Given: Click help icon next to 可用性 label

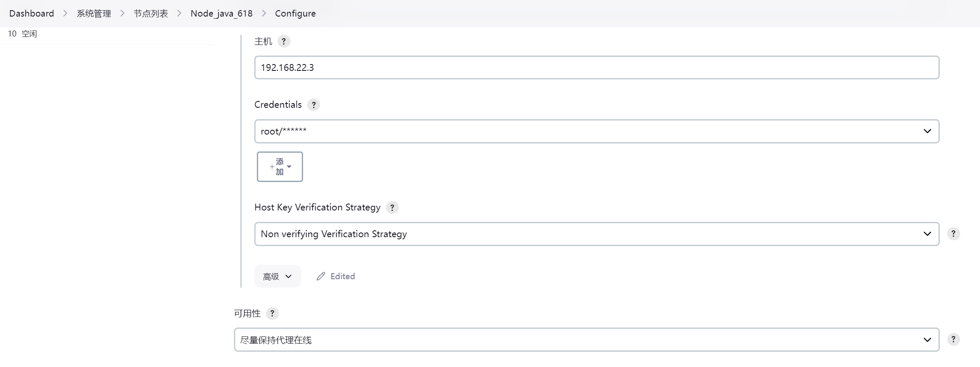Looking at the screenshot, I should [272, 314].
